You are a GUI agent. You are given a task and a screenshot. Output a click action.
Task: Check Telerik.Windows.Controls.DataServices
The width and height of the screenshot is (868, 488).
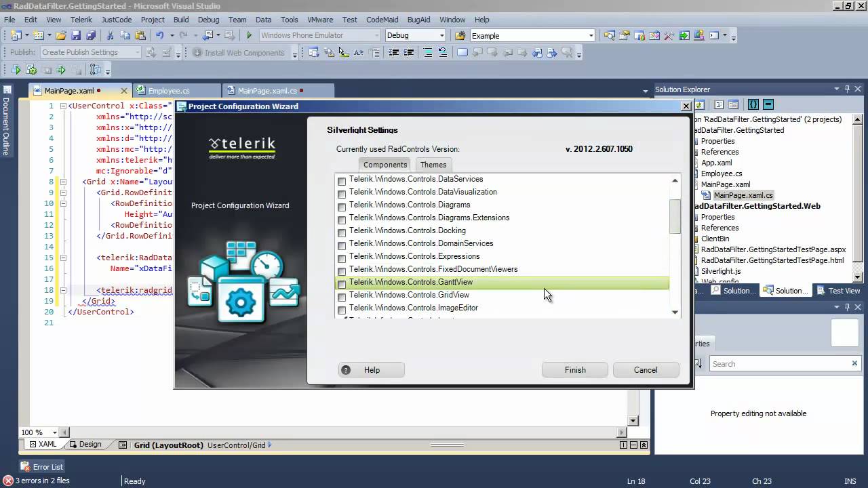(x=342, y=180)
